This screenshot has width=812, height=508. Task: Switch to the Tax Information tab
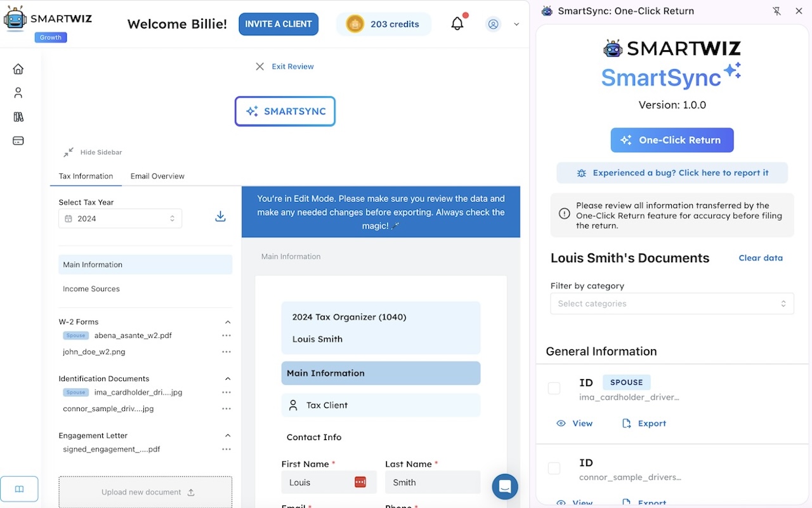pyautogui.click(x=86, y=176)
